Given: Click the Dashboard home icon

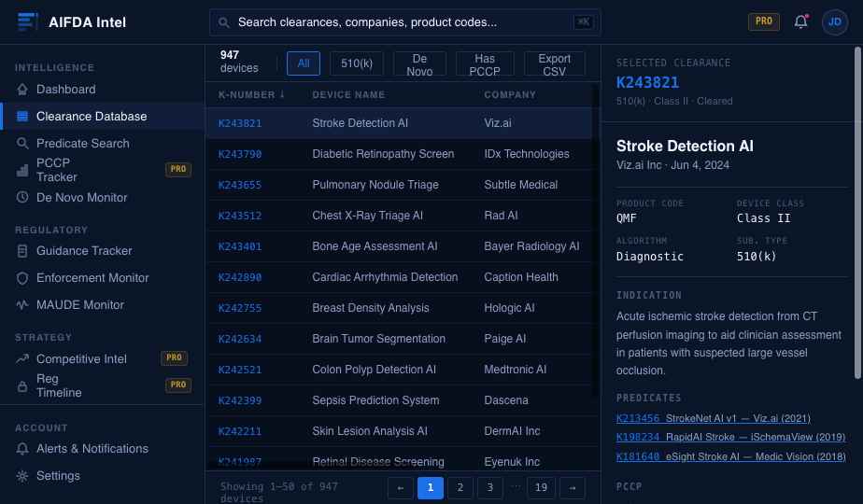Looking at the screenshot, I should tap(22, 90).
